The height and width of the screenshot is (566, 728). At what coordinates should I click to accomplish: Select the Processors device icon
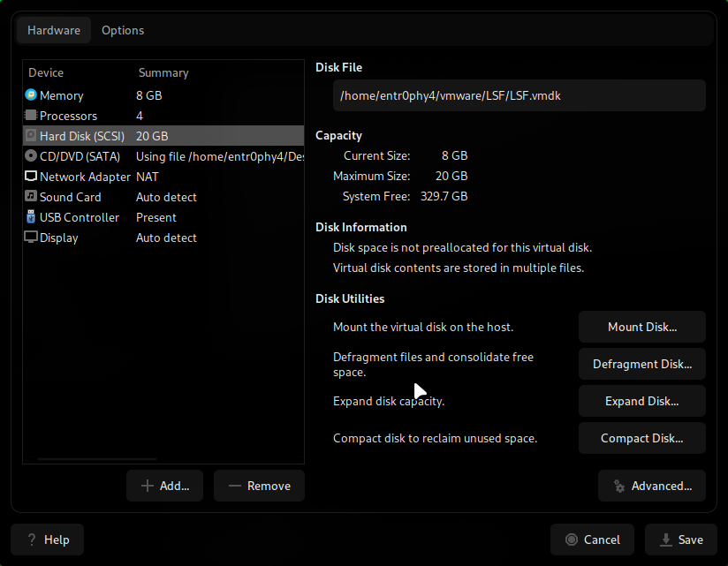[x=29, y=116]
